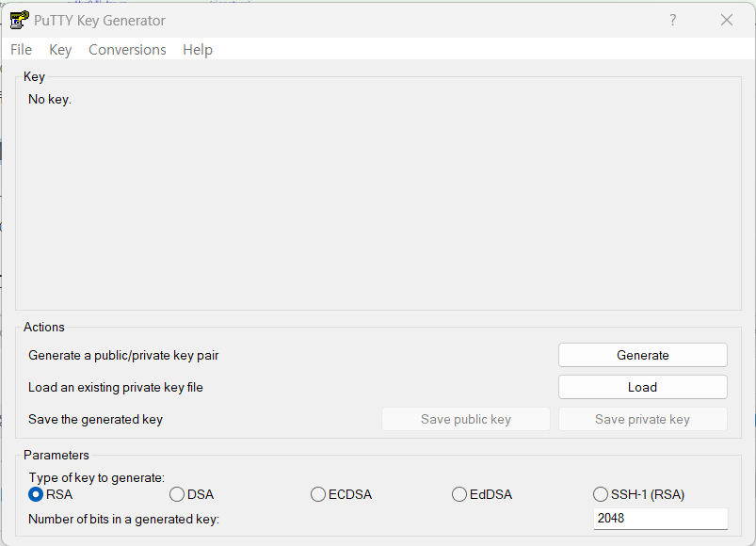The height and width of the screenshot is (546, 756).
Task: Click the Save public key button
Action: tap(466, 419)
